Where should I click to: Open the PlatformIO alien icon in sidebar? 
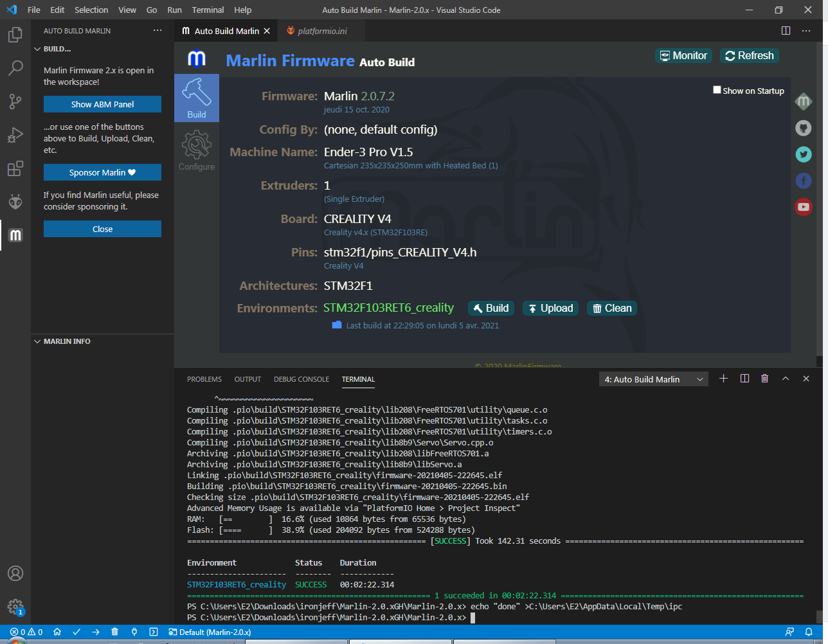(15, 202)
